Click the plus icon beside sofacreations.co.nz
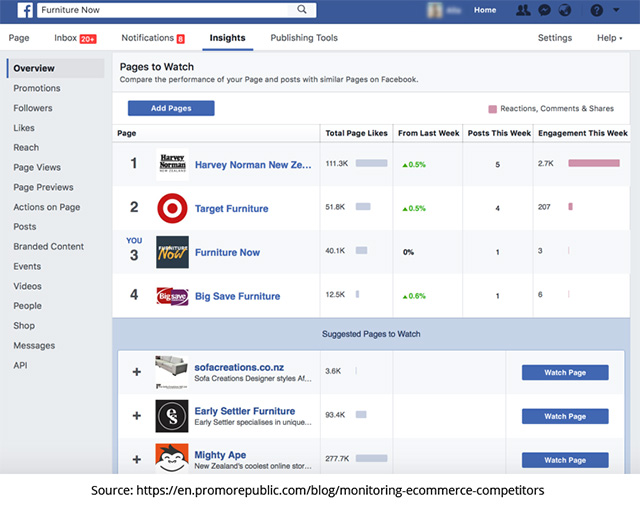This screenshot has width=640, height=505. [137, 372]
